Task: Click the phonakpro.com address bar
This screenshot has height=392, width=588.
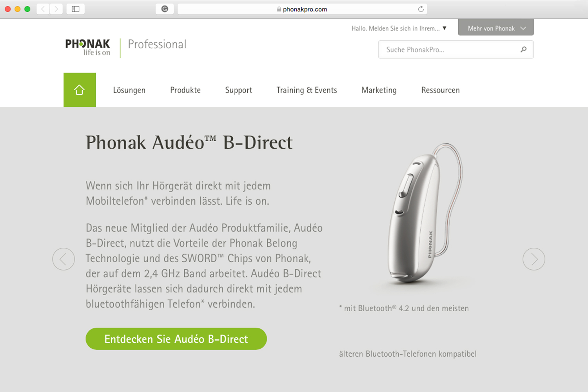Action: tap(302, 9)
